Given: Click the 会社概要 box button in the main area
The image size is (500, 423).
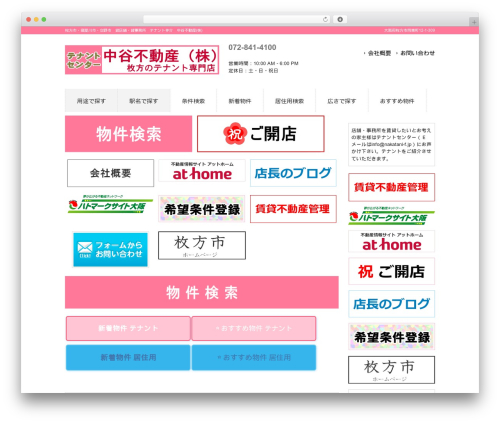Looking at the screenshot, I should point(110,173).
